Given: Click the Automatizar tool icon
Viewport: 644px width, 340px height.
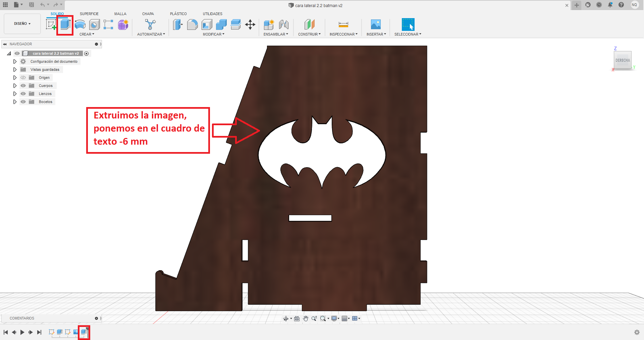Looking at the screenshot, I should pyautogui.click(x=150, y=25).
